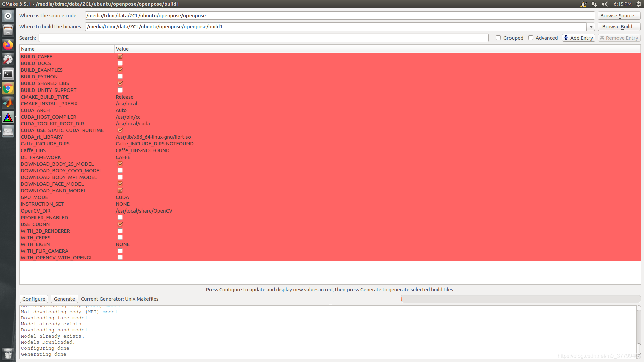This screenshot has height=362, width=644.
Task: Enable the DOWNLOAD_BODY_COCO_MODEL checkbox
Action: (120, 171)
